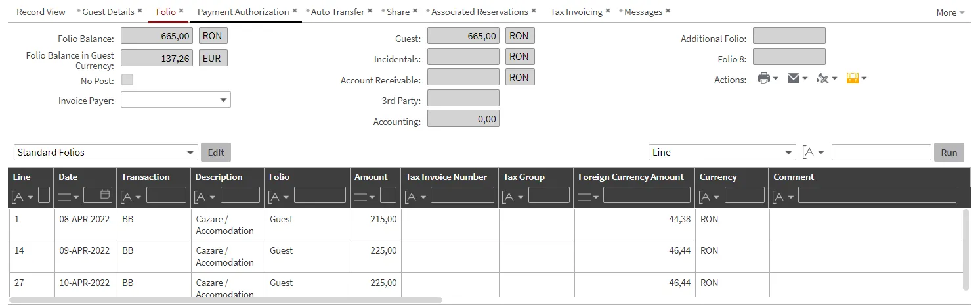
Task: Open the Auto Transfer tab
Action: coord(337,12)
